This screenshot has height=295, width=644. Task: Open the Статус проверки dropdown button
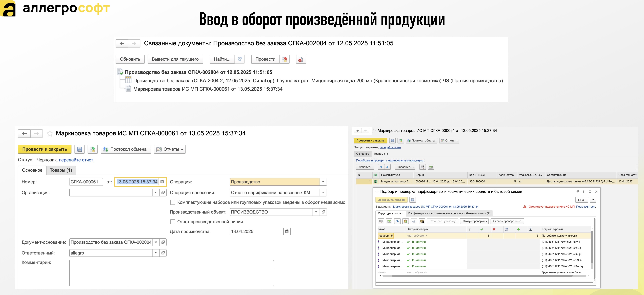click(x=475, y=221)
